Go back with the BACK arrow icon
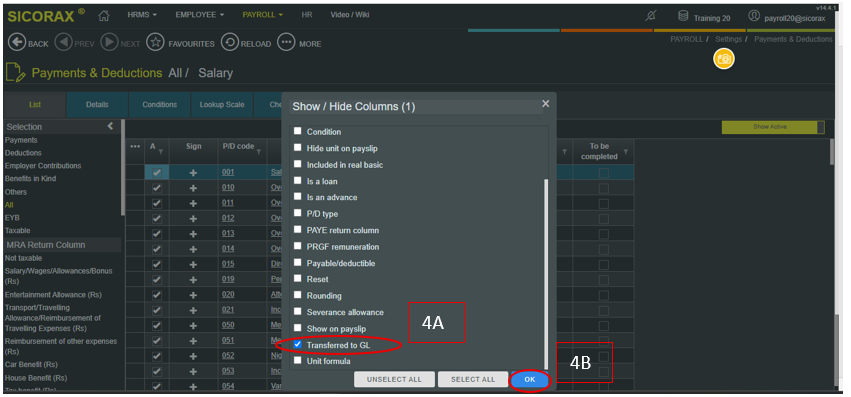Image resolution: width=851 pixels, height=397 pixels. click(17, 42)
